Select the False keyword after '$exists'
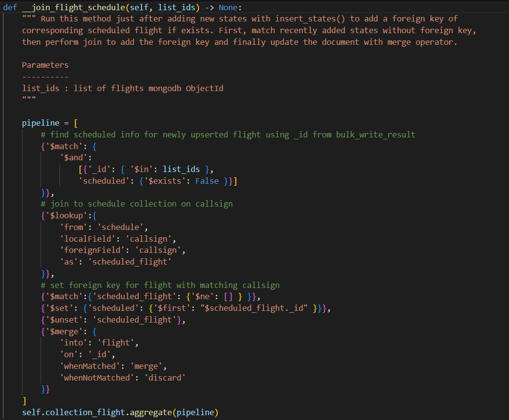 coord(207,181)
